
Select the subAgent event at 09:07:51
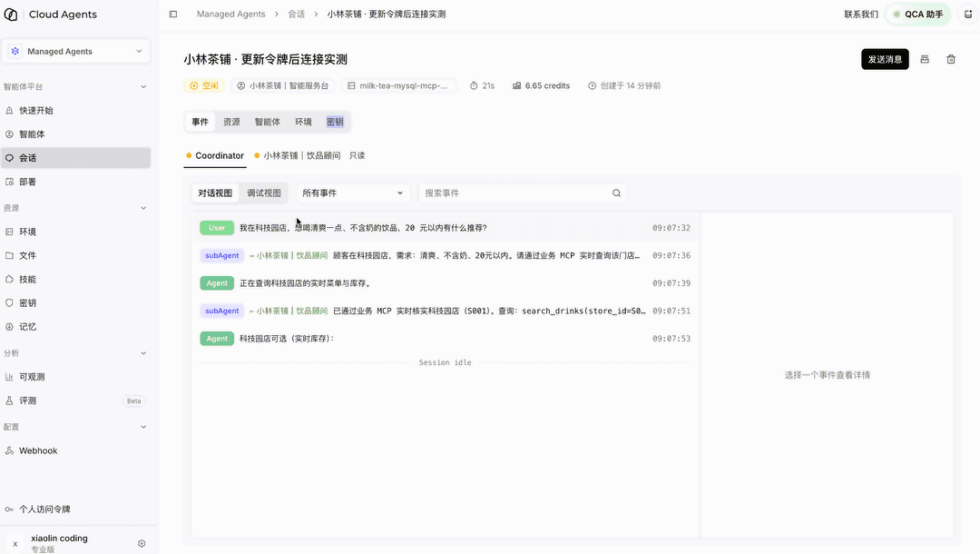[x=445, y=311]
